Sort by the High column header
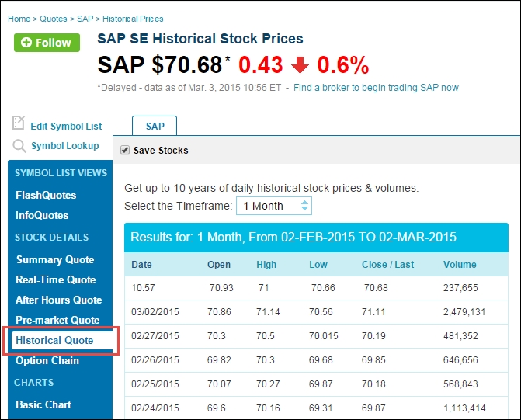Viewport: 521px width, 420px height. [266, 265]
